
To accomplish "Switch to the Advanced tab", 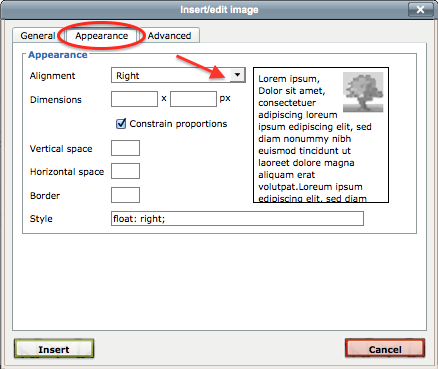I will coord(170,36).
